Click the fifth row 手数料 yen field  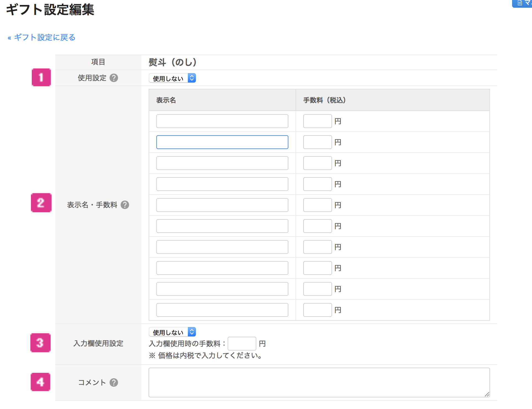(x=318, y=205)
